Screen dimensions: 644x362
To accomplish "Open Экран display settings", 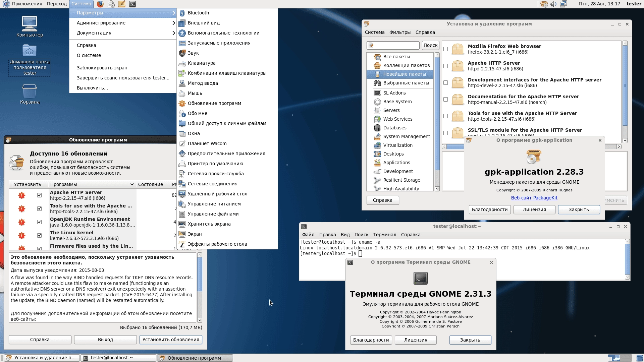I will tap(227, 234).
